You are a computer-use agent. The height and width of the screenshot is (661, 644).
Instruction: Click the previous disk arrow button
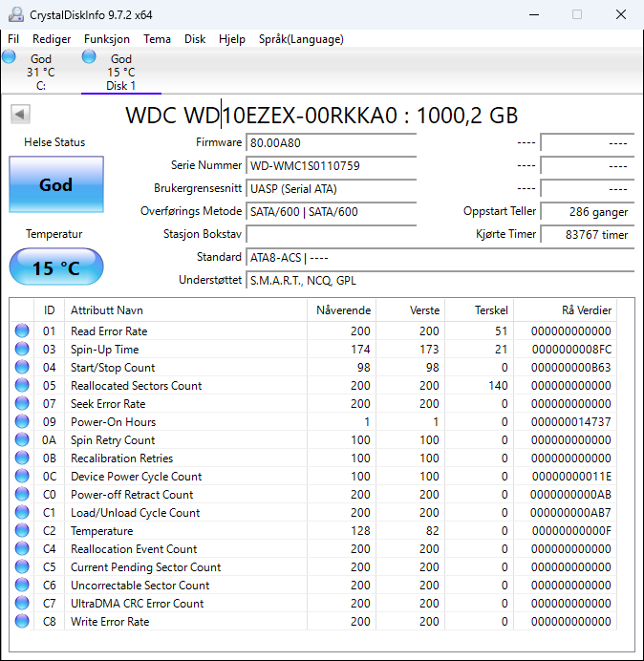tap(20, 114)
